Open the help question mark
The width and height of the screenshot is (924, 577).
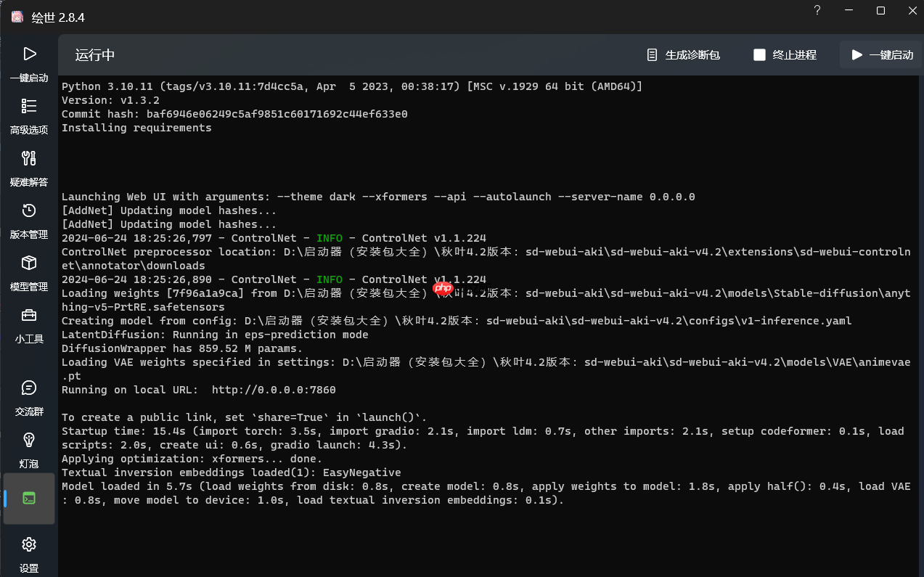(x=817, y=11)
